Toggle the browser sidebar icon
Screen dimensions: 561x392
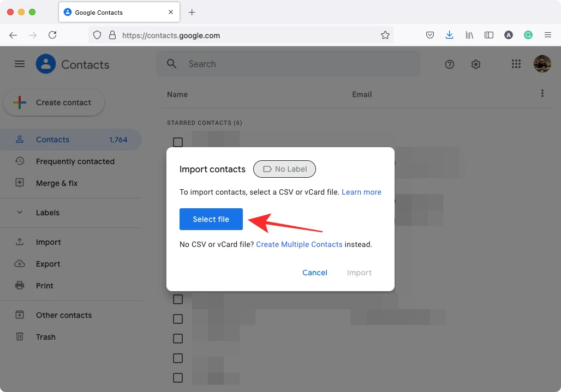[489, 35]
